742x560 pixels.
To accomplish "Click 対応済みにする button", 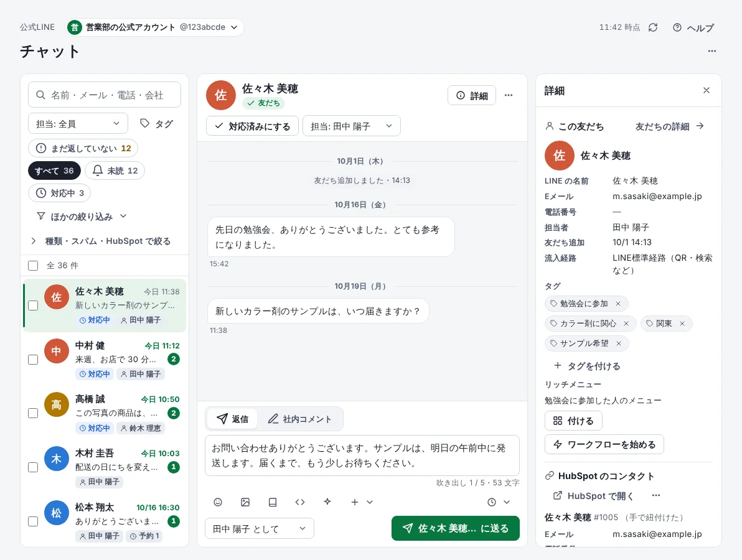I will [252, 126].
